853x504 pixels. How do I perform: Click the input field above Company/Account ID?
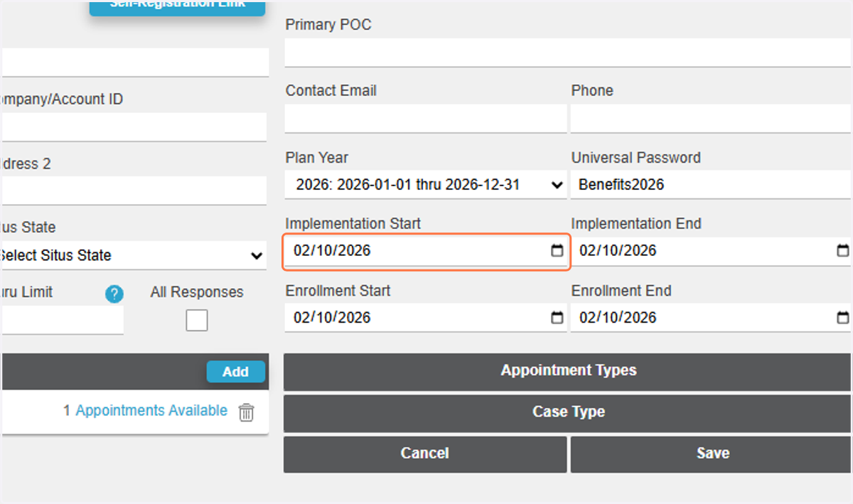(x=134, y=63)
